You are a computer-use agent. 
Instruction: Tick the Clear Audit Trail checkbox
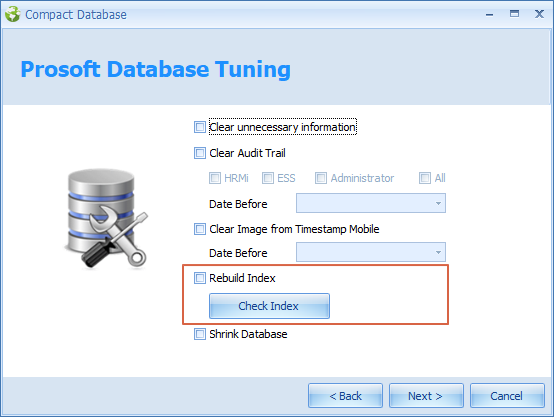pyautogui.click(x=200, y=153)
